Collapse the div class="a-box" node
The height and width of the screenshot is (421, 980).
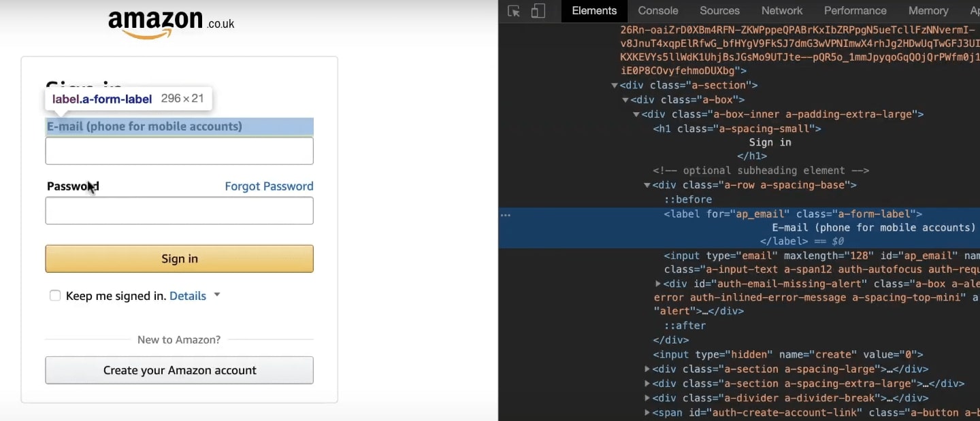pos(625,100)
